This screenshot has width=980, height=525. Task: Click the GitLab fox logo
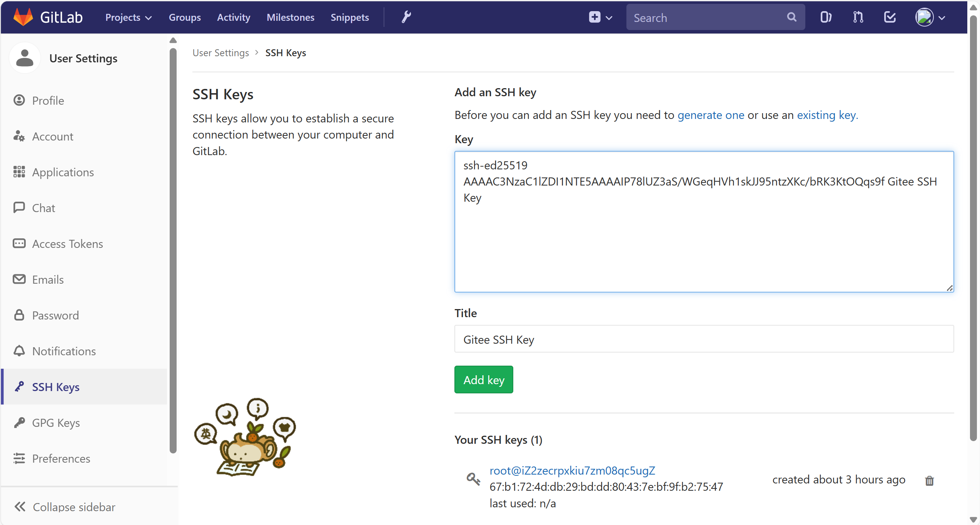coord(23,17)
